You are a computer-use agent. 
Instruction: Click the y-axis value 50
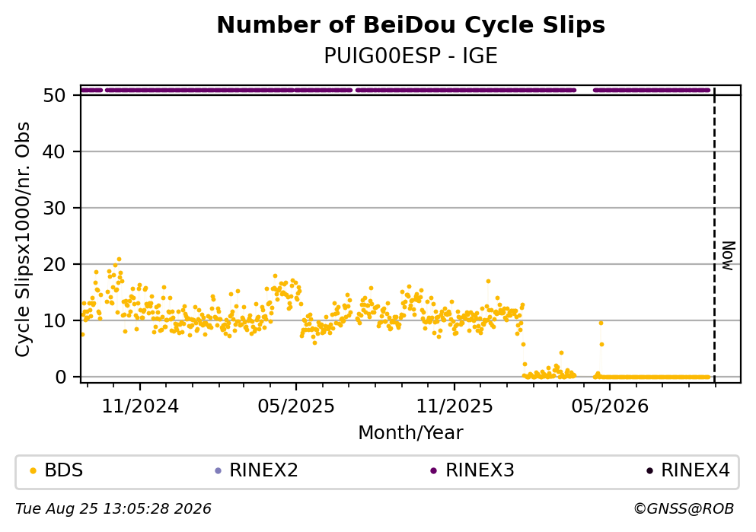coord(55,95)
